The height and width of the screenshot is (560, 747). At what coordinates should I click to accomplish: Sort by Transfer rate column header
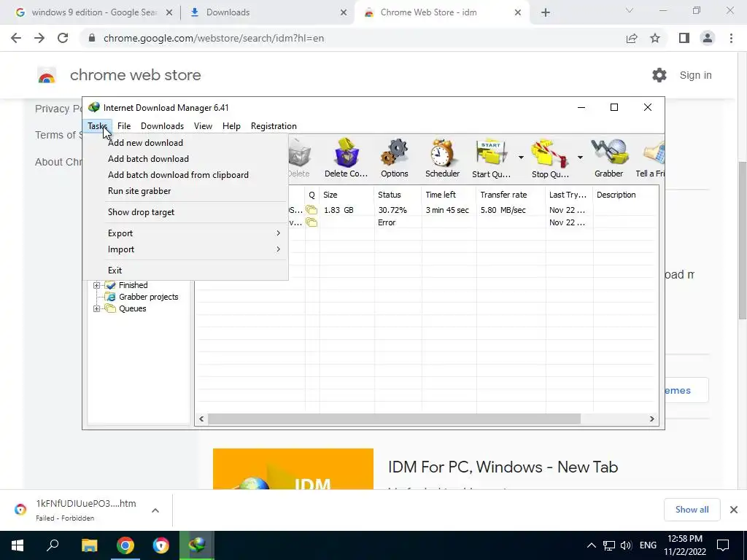[x=511, y=195]
